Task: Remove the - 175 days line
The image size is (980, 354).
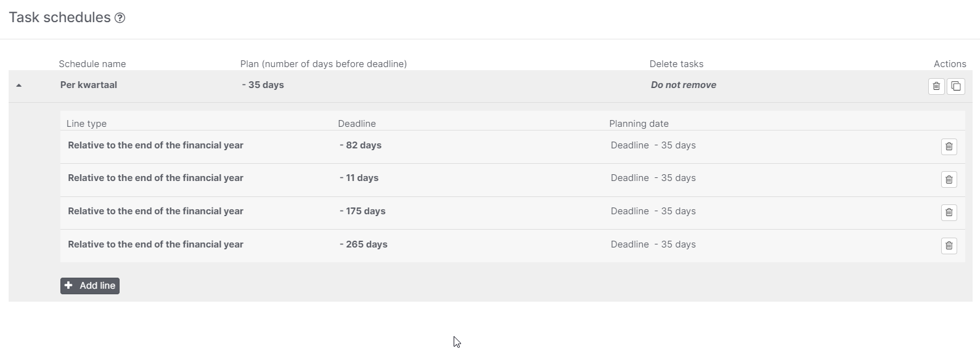Action: tap(949, 212)
